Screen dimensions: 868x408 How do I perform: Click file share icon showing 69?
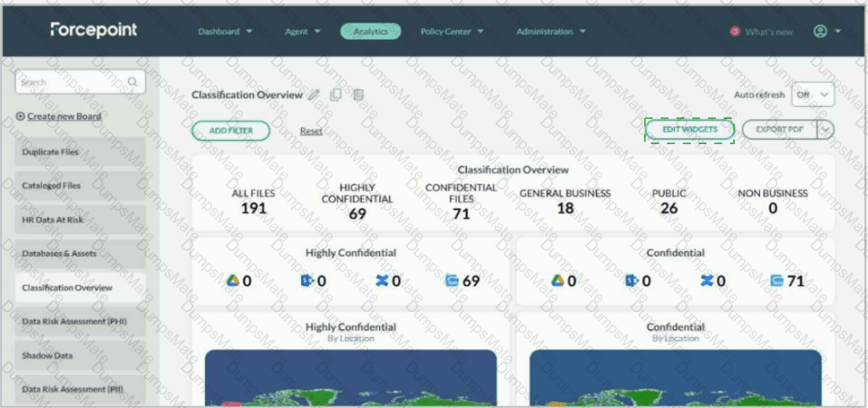(x=453, y=281)
